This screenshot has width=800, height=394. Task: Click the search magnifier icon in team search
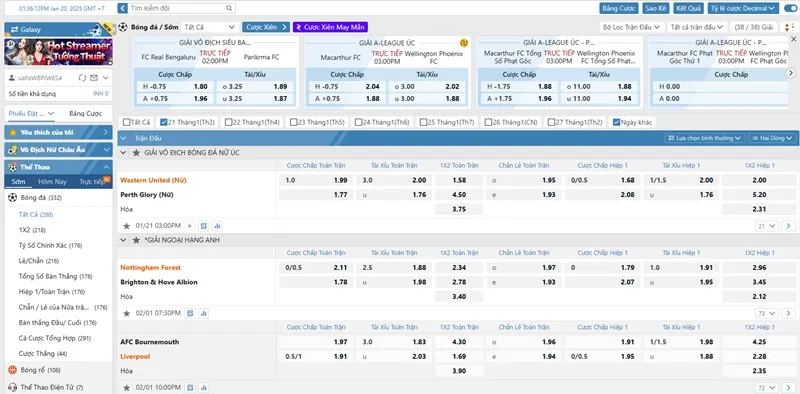click(229, 8)
